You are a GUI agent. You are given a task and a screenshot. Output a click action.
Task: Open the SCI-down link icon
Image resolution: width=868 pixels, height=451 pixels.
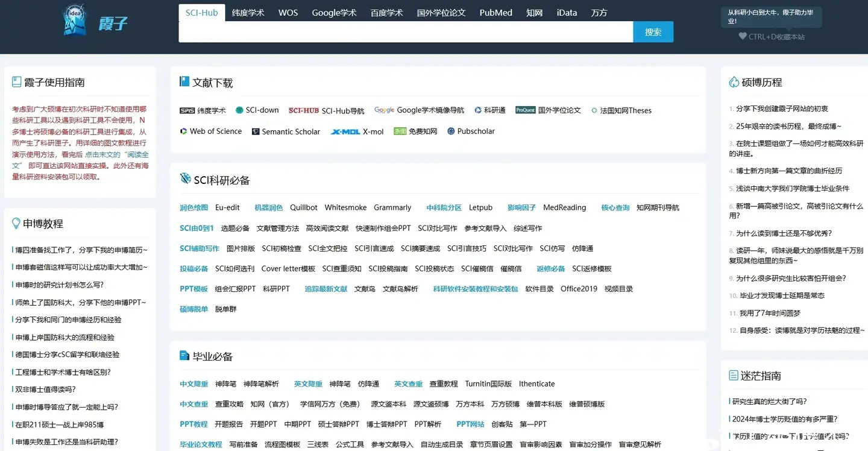coord(239,110)
